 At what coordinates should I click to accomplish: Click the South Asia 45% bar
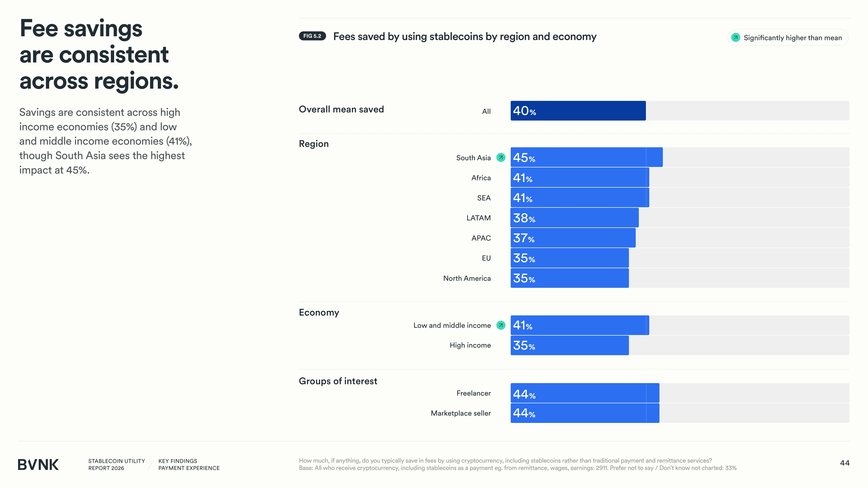(x=587, y=157)
